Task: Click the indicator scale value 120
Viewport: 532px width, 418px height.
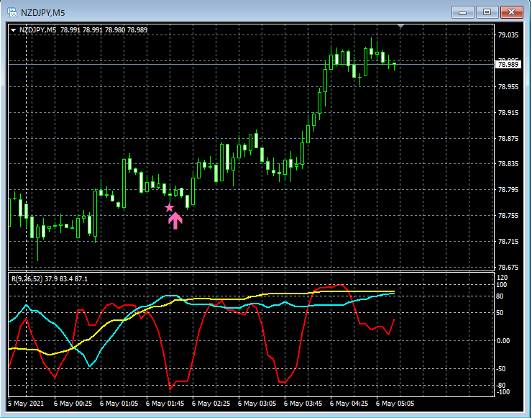Action: point(502,278)
